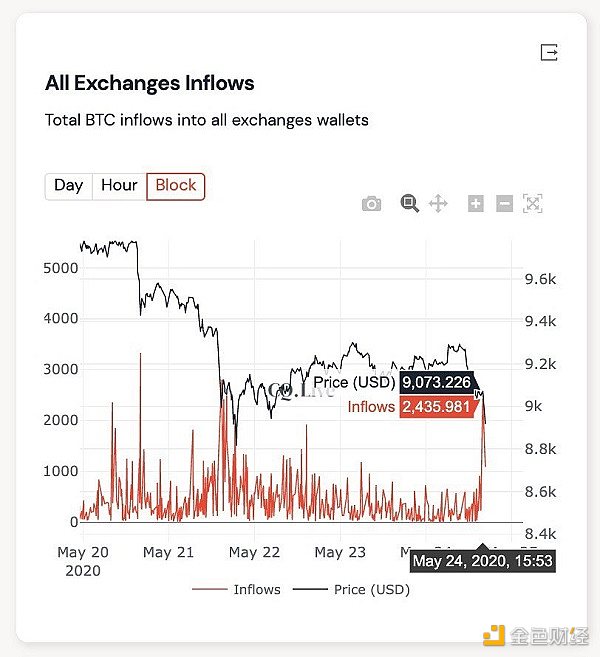This screenshot has height=657, width=600.
Task: Select the Block resolution button
Action: pos(176,186)
